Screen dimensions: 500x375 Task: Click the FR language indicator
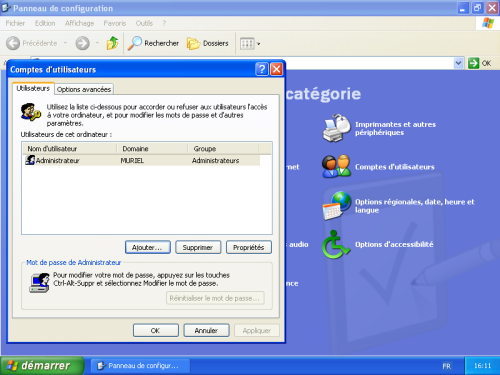447,366
